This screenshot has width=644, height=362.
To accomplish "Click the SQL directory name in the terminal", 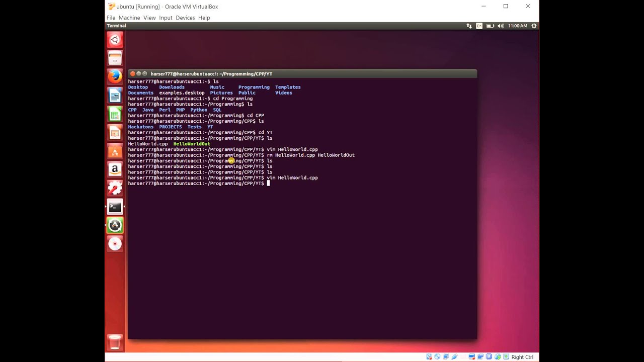I will coord(217,110).
